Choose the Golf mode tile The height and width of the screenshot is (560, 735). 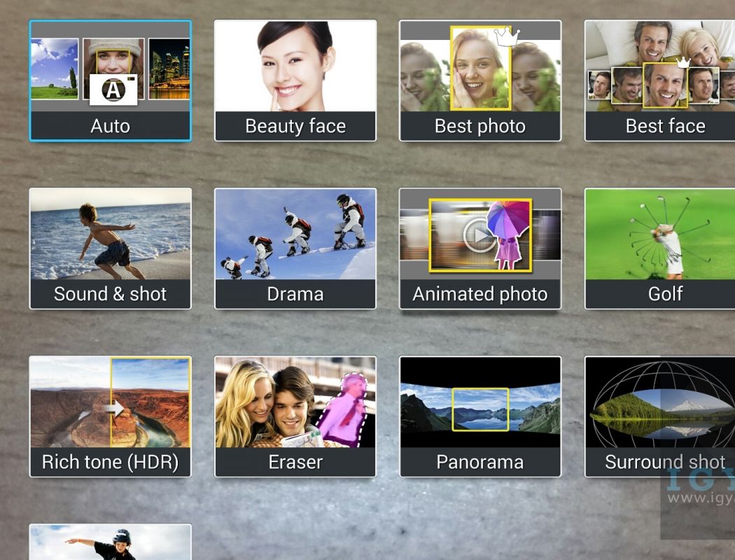[659, 248]
